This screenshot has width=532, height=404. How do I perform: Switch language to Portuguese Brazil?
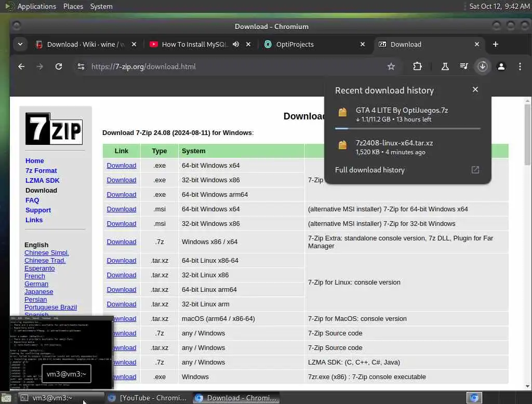pos(50,307)
